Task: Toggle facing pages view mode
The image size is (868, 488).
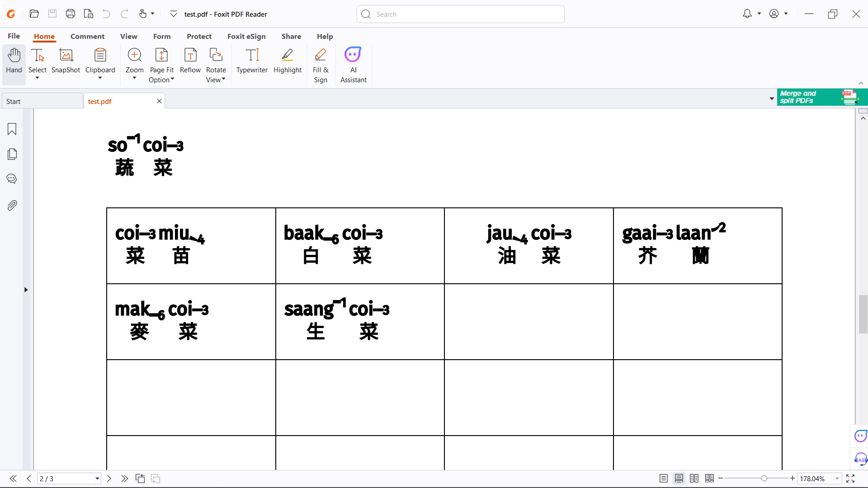Action: pos(694,479)
